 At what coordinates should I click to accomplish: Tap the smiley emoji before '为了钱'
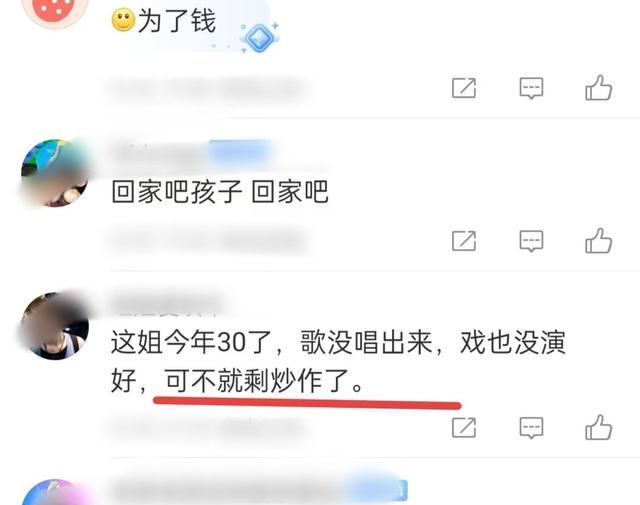(123, 20)
